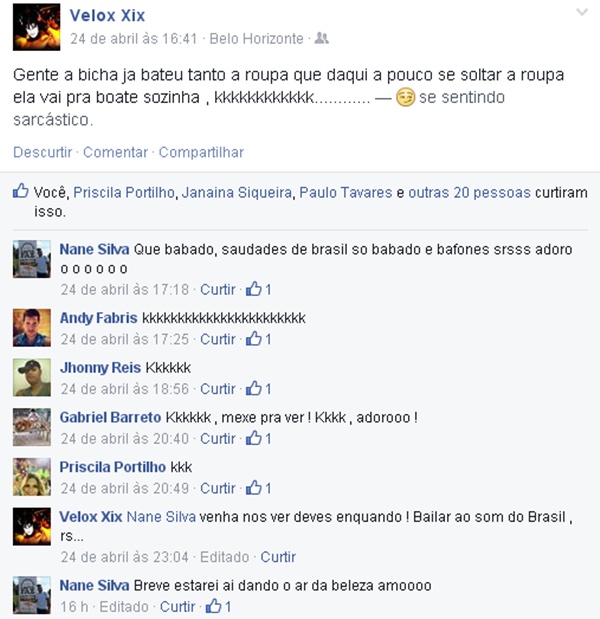Open like count on Andy Fabris's comment

click(x=259, y=339)
